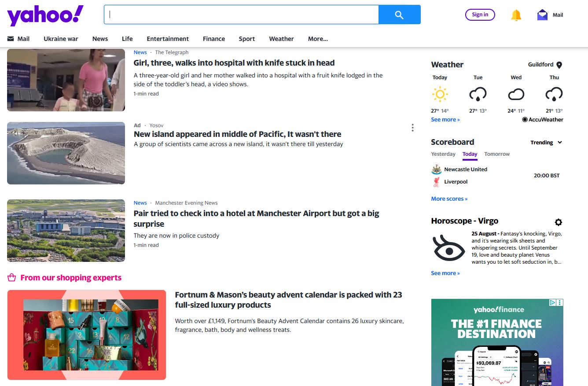The image size is (588, 386).
Task: Click the sunny Today weather icon
Action: tap(440, 94)
